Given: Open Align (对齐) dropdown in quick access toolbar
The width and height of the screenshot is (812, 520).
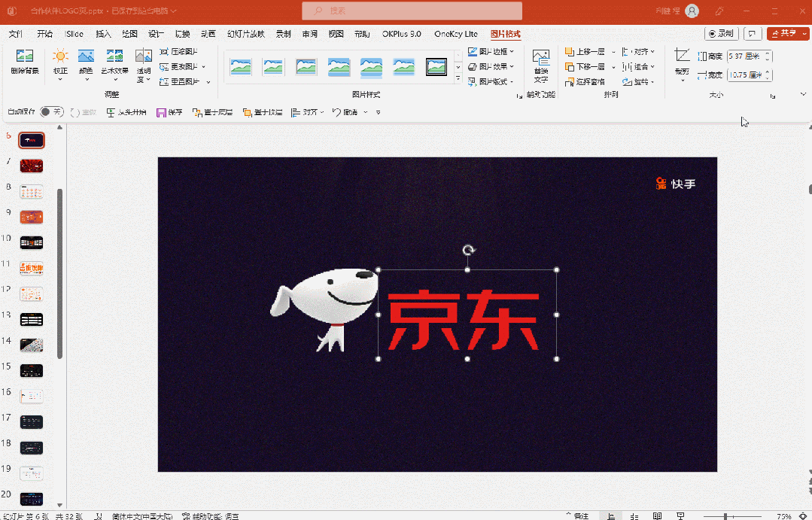Looking at the screenshot, I should (307, 112).
